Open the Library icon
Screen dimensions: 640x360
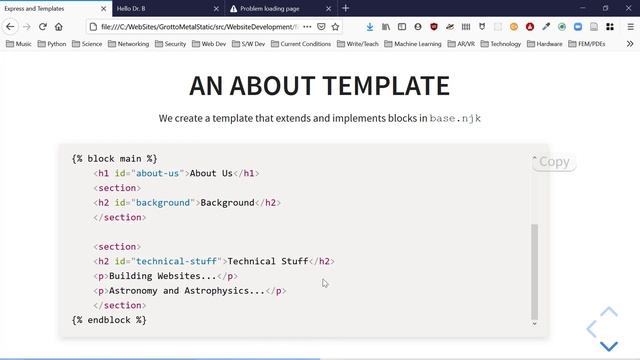point(386,27)
